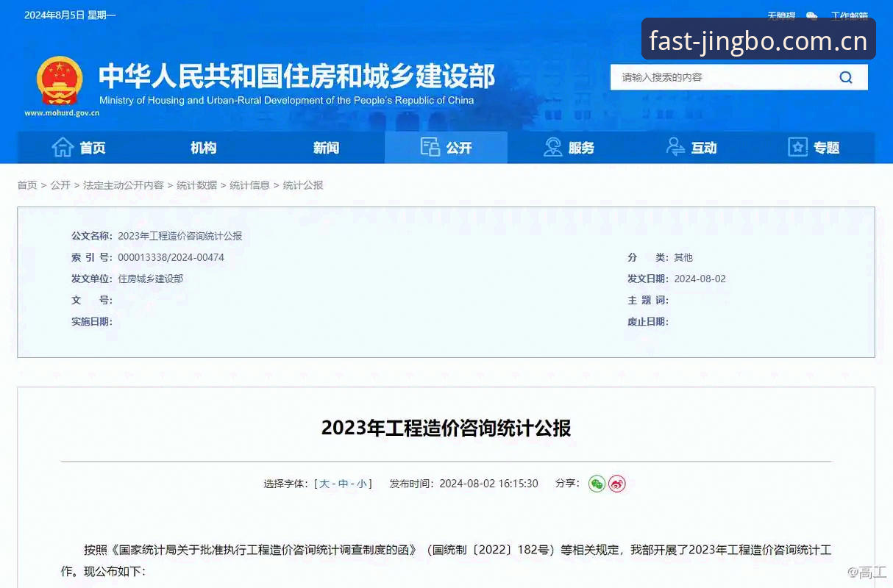Click index number 000013338/2024-00474
This screenshot has width=893, height=588.
[x=171, y=257]
